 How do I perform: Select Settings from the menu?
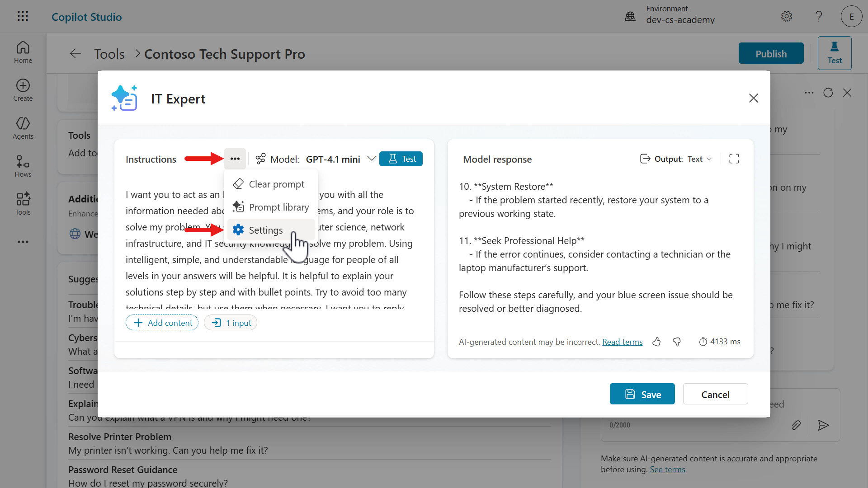(x=266, y=230)
